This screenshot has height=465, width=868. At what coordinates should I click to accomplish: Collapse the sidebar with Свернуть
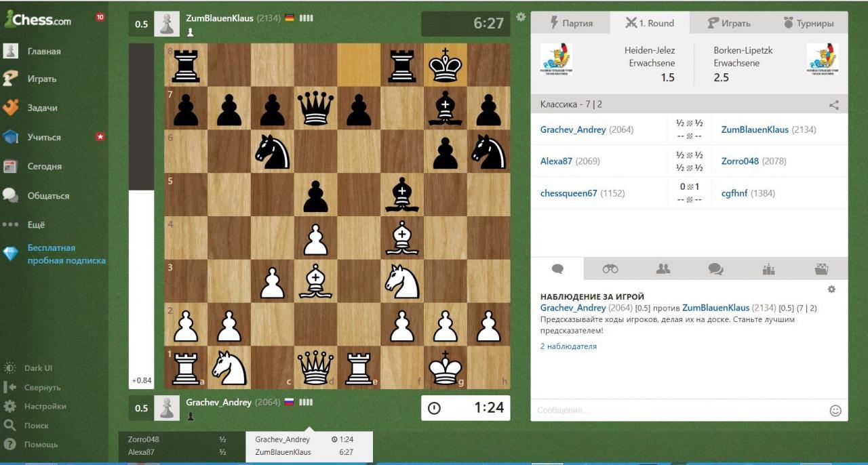(x=32, y=387)
